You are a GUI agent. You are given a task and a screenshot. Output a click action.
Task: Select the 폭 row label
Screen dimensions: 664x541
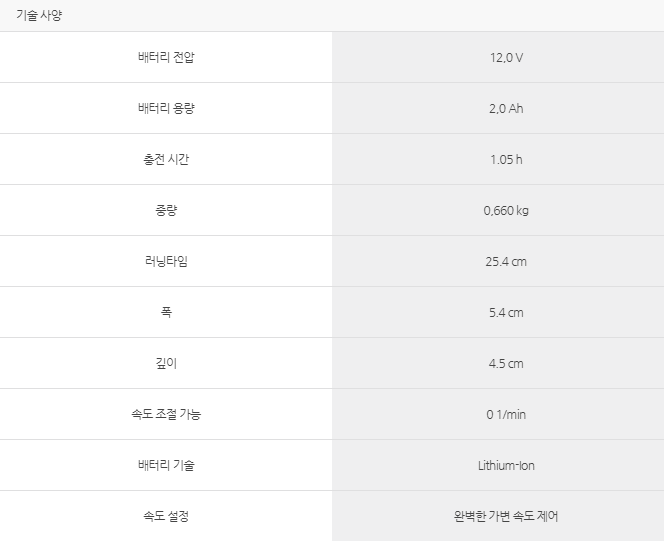[x=166, y=312]
